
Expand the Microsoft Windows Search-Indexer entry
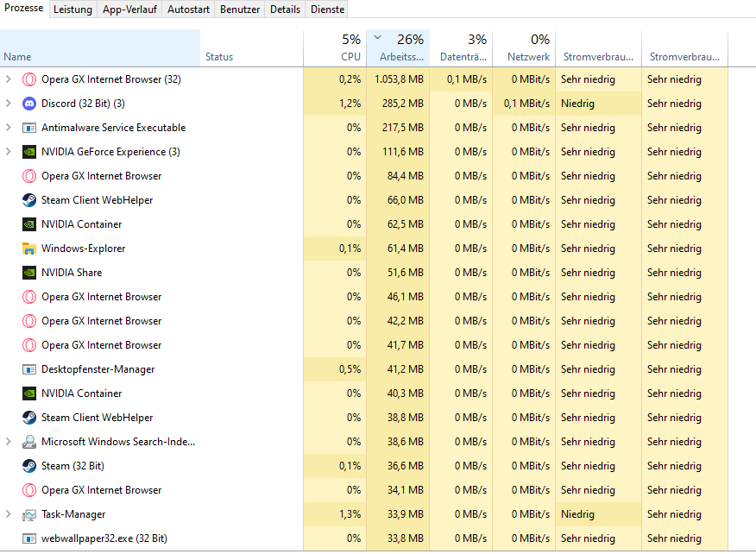pyautogui.click(x=8, y=442)
